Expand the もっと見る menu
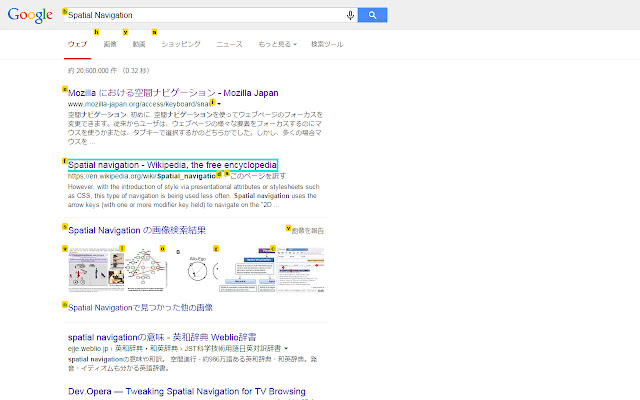The image size is (640, 400). (277, 44)
